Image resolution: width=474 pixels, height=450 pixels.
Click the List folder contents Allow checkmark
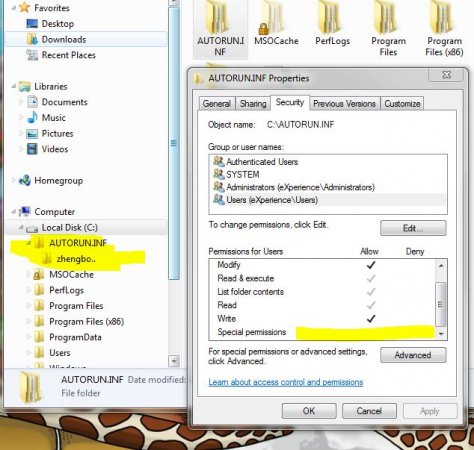click(371, 292)
